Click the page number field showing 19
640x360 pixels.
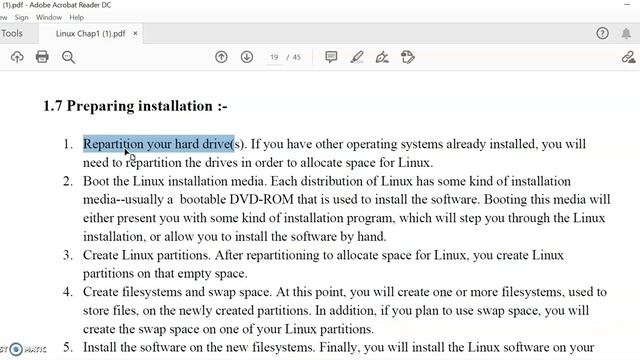click(x=274, y=58)
